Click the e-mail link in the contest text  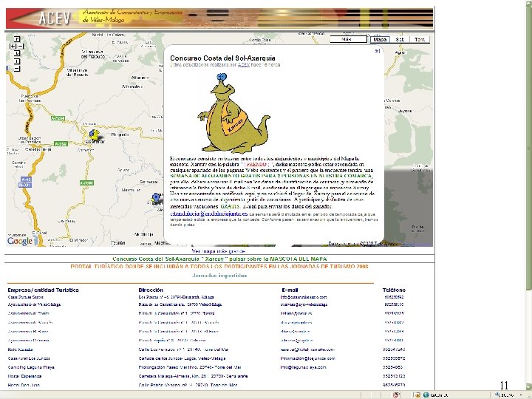[208, 214]
